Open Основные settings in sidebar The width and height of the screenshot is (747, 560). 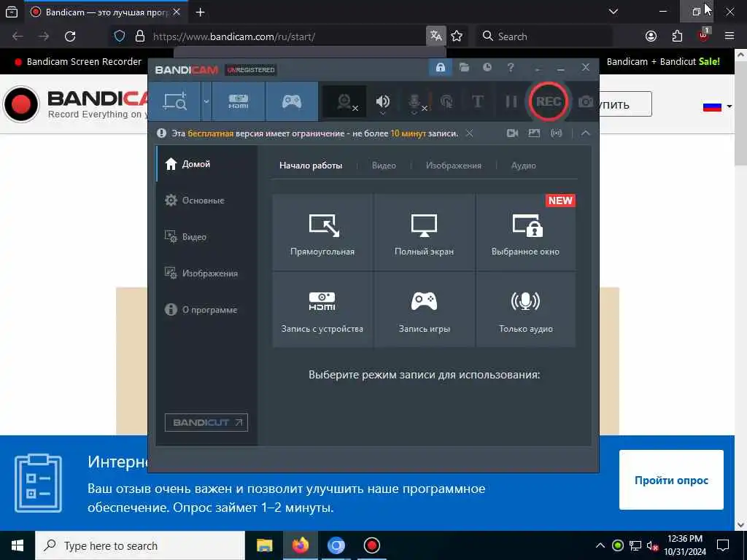pos(206,201)
